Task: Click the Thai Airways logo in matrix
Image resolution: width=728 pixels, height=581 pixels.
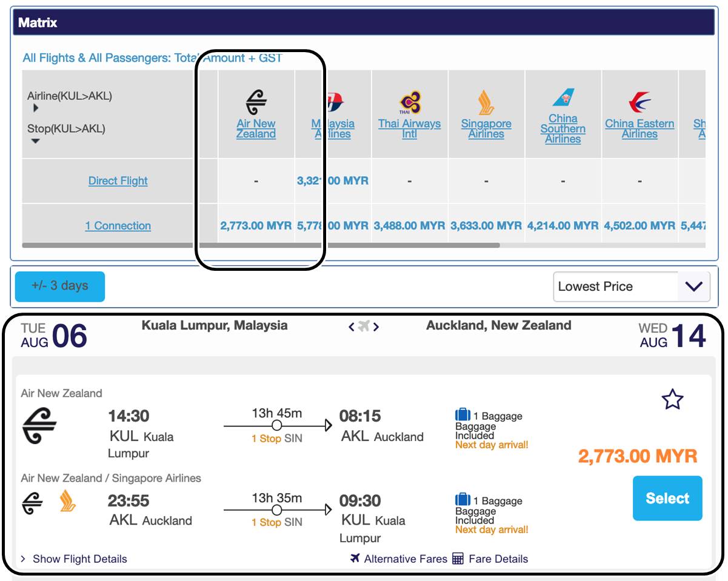Action: [x=410, y=102]
